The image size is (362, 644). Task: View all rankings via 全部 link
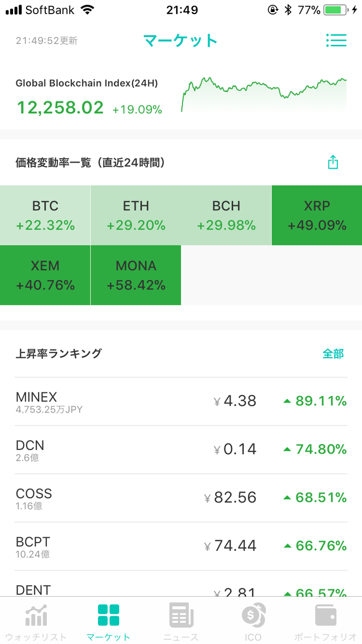[x=333, y=354]
